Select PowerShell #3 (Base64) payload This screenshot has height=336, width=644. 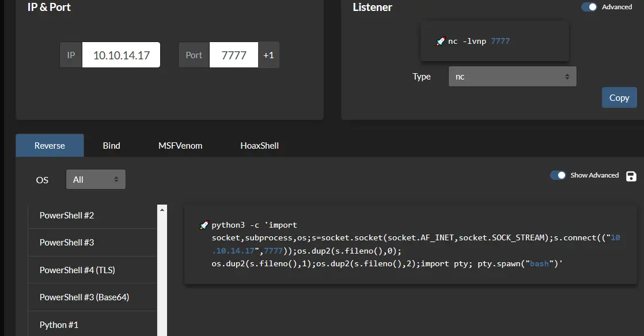pos(92,297)
